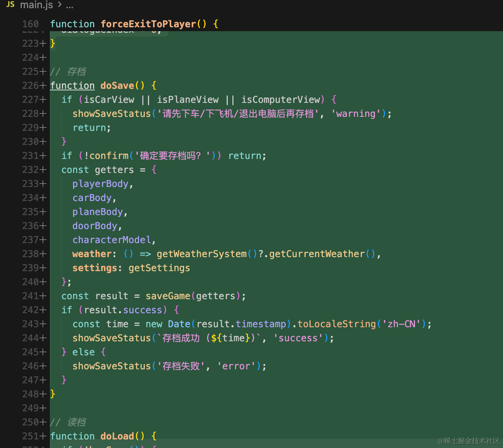Click the characterModel property
Image resolution: width=503 pixels, height=448 pixels.
tap(112, 240)
